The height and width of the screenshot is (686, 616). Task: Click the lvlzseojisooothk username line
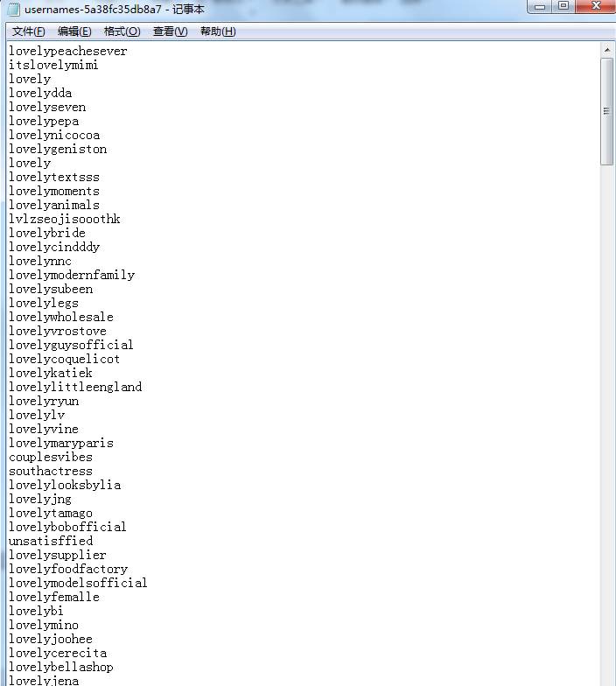tap(65, 219)
